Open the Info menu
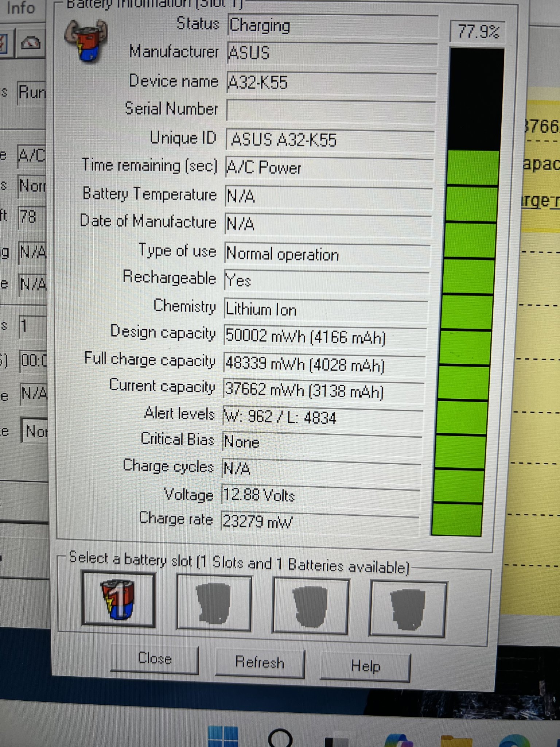Image resolution: width=560 pixels, height=747 pixels. point(21,8)
